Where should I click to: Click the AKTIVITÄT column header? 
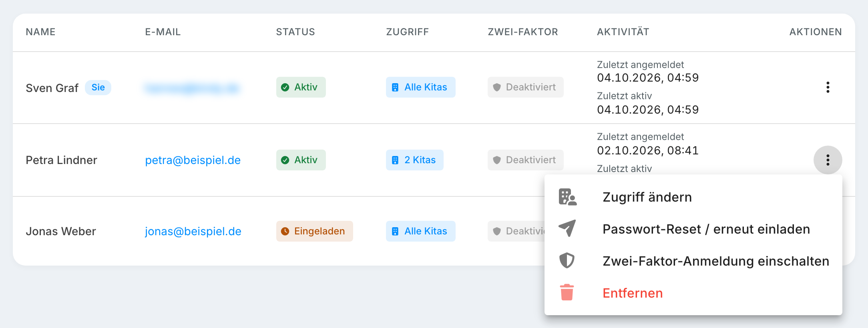tap(623, 32)
